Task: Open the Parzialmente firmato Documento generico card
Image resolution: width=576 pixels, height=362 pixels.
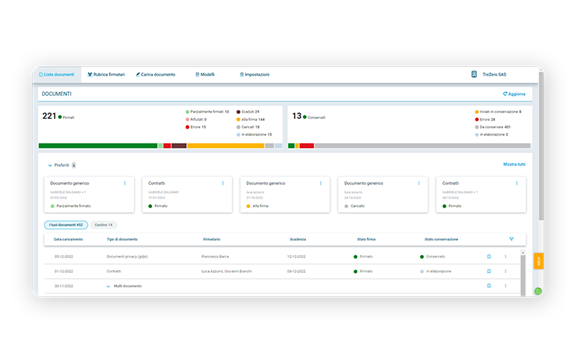Action: tap(89, 195)
